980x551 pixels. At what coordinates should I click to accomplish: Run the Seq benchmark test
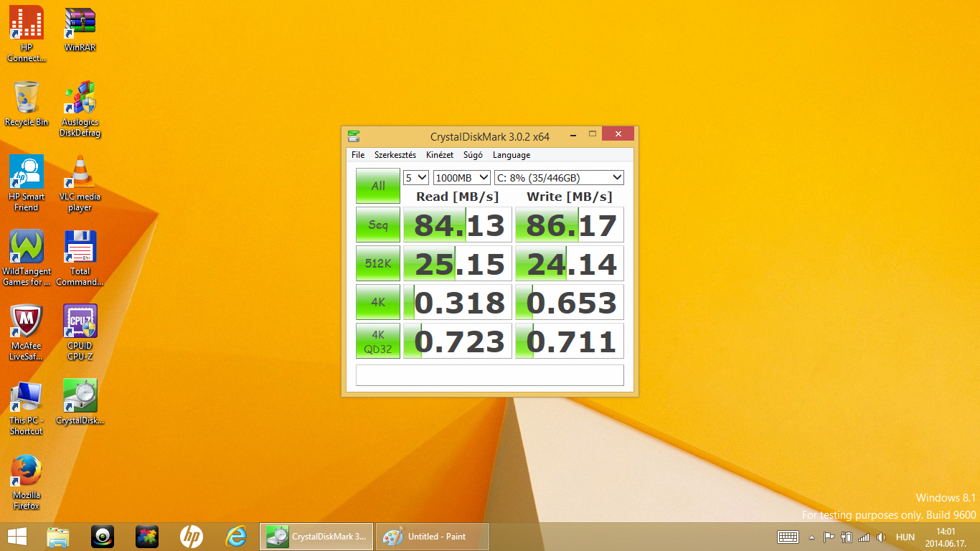[x=378, y=225]
